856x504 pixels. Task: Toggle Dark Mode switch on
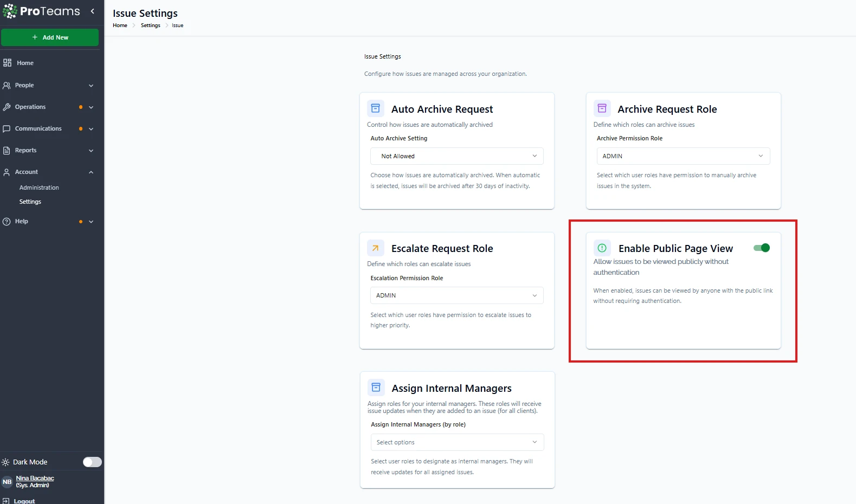[92, 462]
